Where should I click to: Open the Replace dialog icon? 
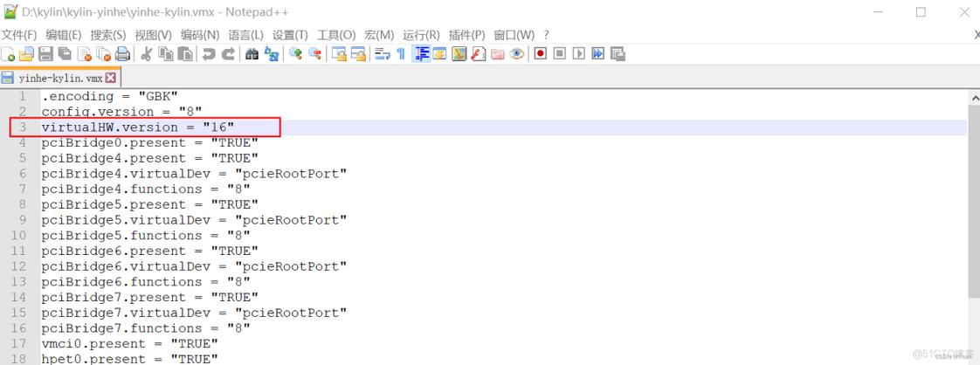pyautogui.click(x=272, y=54)
